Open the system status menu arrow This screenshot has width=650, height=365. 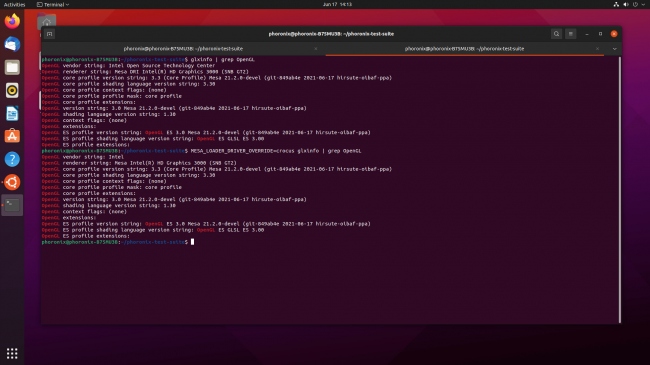[x=643, y=5]
